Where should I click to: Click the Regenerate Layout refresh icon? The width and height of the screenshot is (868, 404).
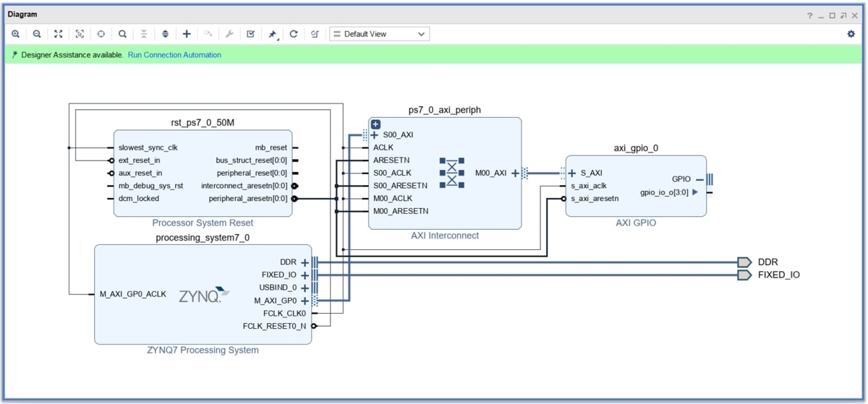click(294, 34)
